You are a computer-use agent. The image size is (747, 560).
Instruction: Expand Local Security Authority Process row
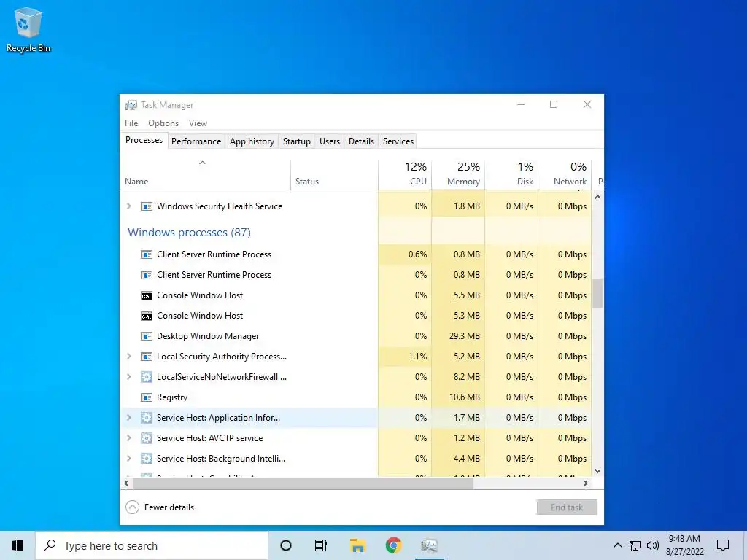(x=128, y=356)
